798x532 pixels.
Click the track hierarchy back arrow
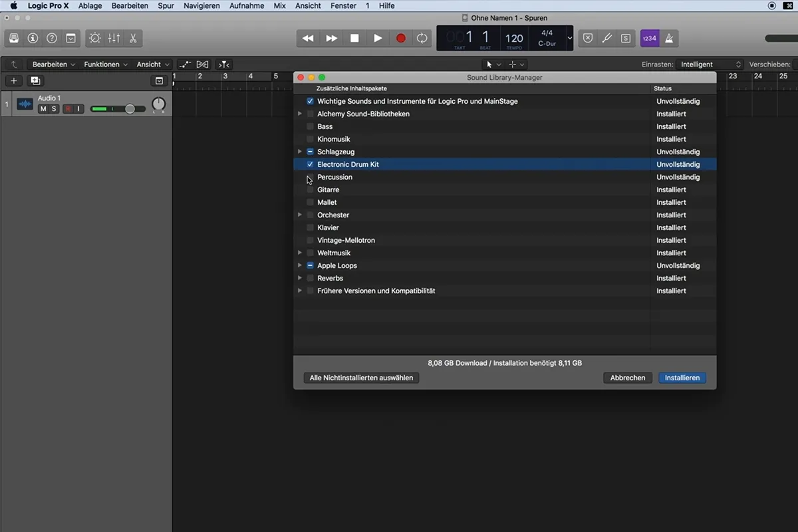(14, 65)
